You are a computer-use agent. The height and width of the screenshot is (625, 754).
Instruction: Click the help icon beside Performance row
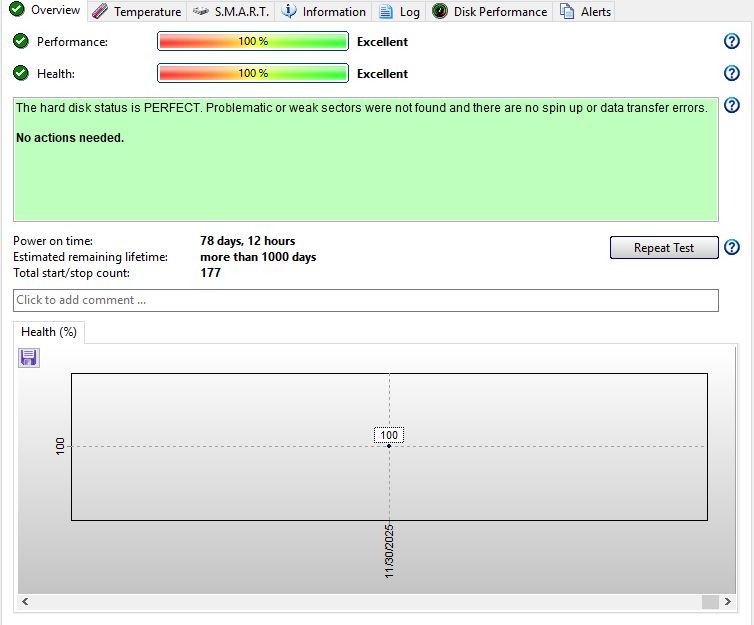[731, 41]
